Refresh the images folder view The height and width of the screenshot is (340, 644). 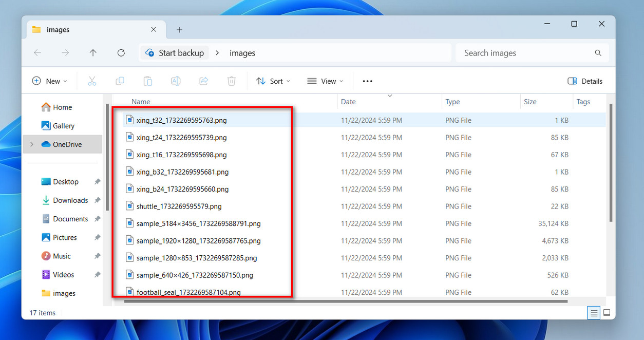(121, 53)
